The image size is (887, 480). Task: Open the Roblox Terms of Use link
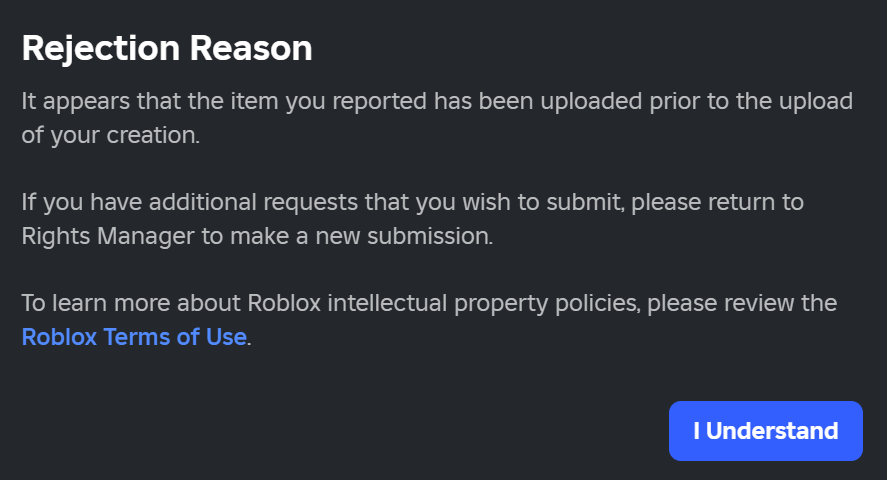tap(134, 337)
